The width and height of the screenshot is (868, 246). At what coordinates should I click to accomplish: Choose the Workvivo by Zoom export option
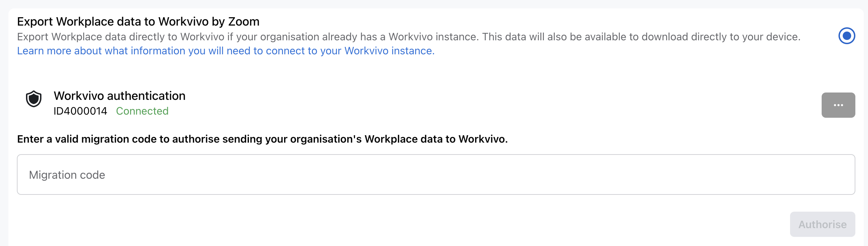click(x=847, y=36)
